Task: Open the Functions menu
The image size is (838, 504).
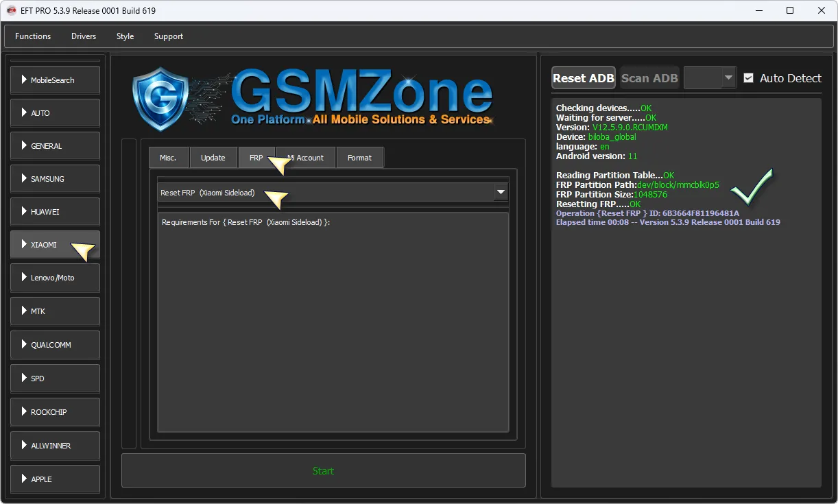Action: click(x=33, y=36)
